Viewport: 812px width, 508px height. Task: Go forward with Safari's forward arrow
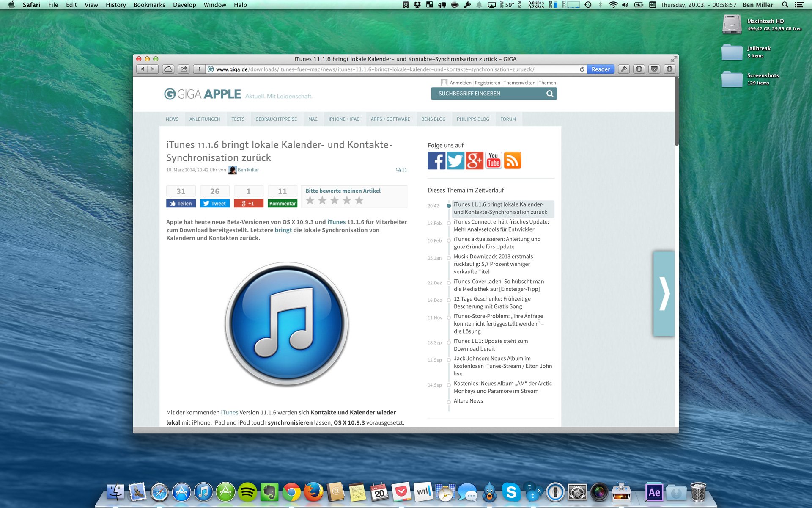153,69
